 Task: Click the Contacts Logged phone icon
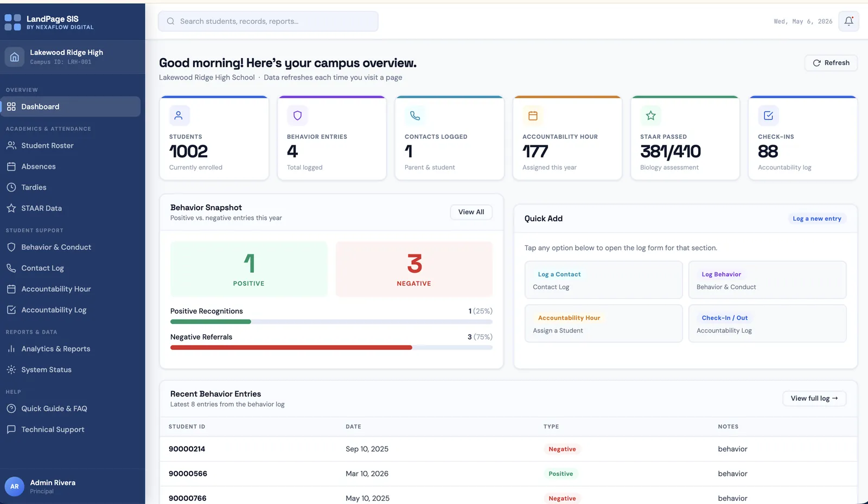pos(415,116)
